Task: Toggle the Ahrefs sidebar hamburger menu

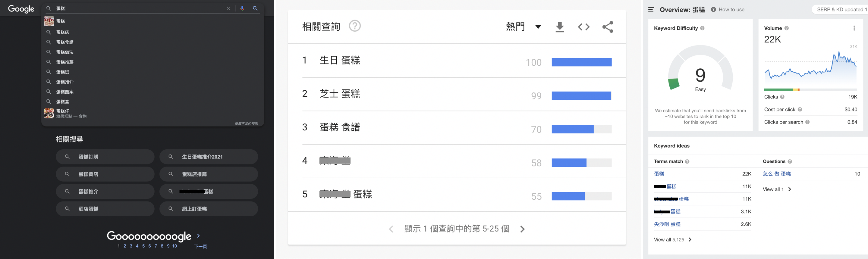Action: click(651, 9)
